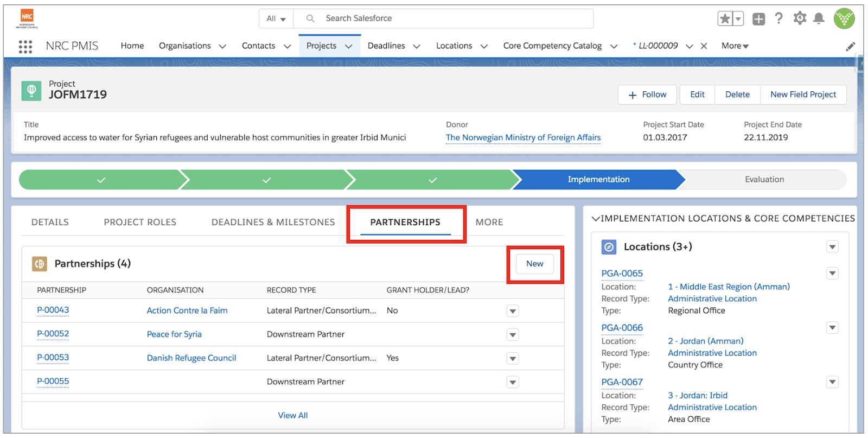Open actions dropdown for PGA-0066
The width and height of the screenshot is (868, 438).
click(x=832, y=327)
